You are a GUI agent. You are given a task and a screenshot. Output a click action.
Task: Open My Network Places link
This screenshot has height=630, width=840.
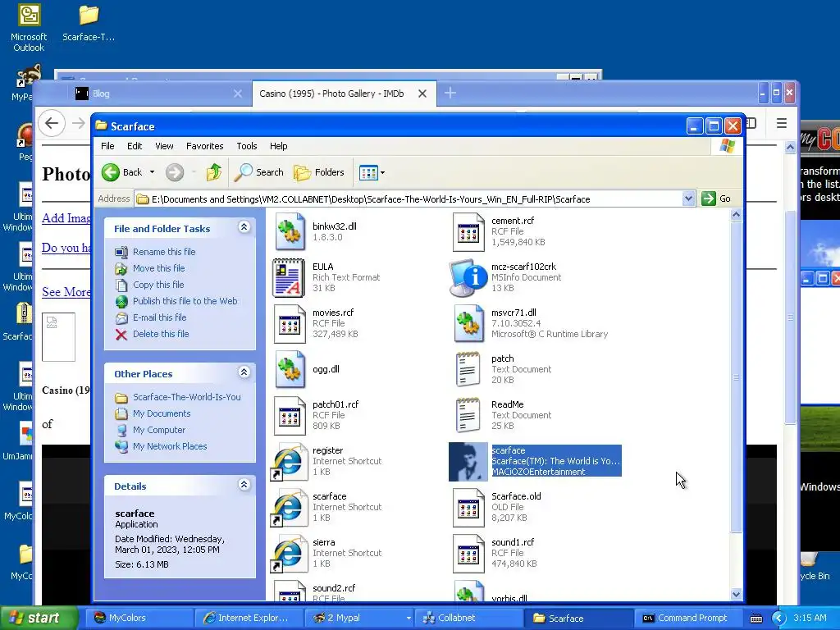pos(170,446)
